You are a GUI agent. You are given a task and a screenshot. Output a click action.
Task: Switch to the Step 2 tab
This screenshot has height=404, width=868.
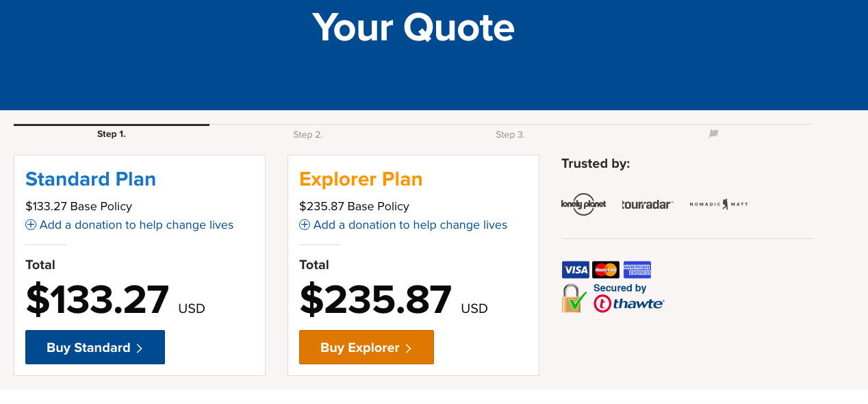click(x=308, y=134)
